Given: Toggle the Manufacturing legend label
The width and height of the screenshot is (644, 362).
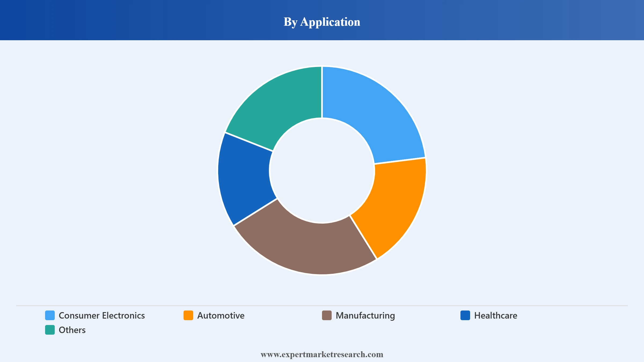Looking at the screenshot, I should tap(365, 316).
